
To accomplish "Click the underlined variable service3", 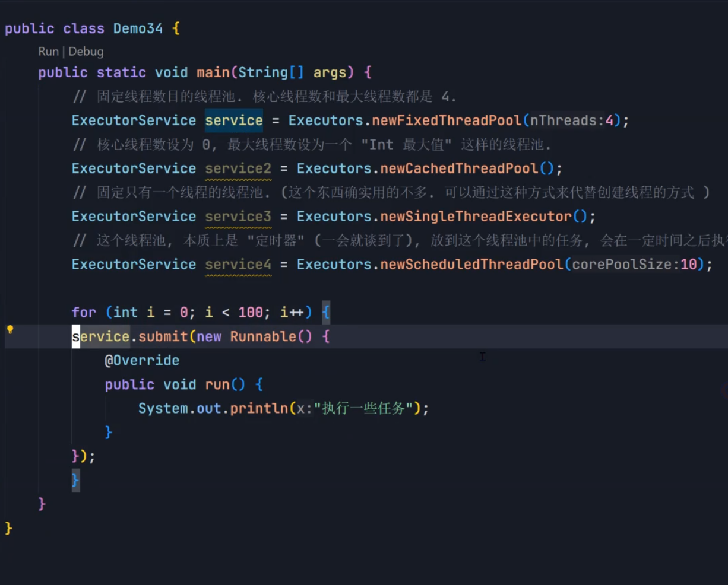I will click(x=238, y=216).
